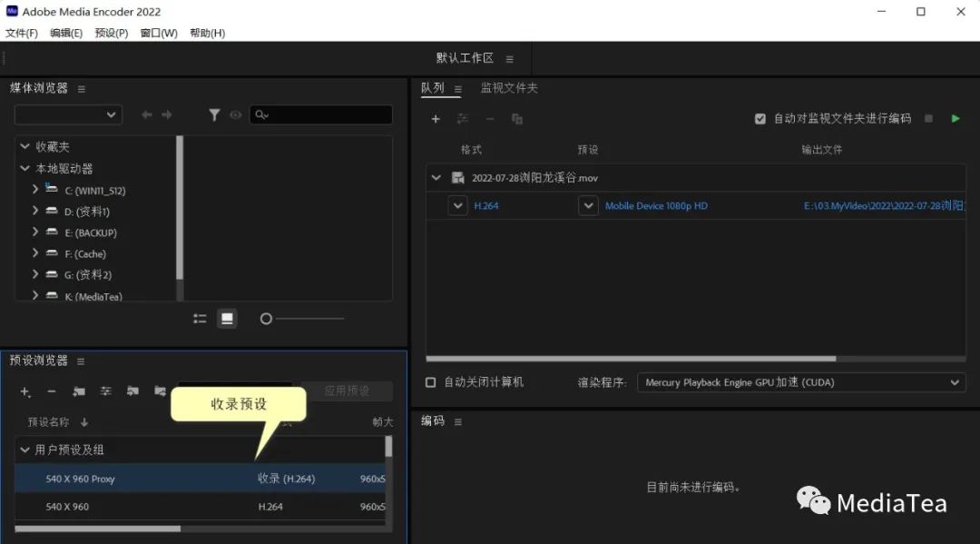980x544 pixels.
Task: Click the Mobile Device 1080p HD preset link
Action: click(x=656, y=206)
